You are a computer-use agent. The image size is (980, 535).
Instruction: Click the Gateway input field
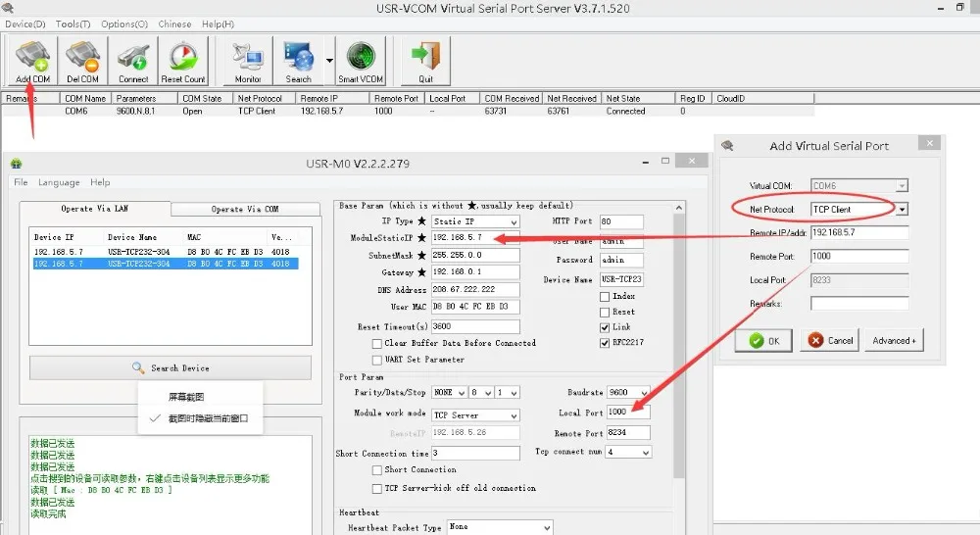pyautogui.click(x=475, y=271)
